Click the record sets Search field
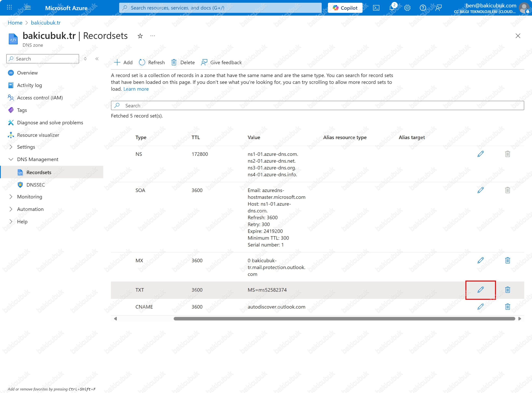 click(x=318, y=105)
